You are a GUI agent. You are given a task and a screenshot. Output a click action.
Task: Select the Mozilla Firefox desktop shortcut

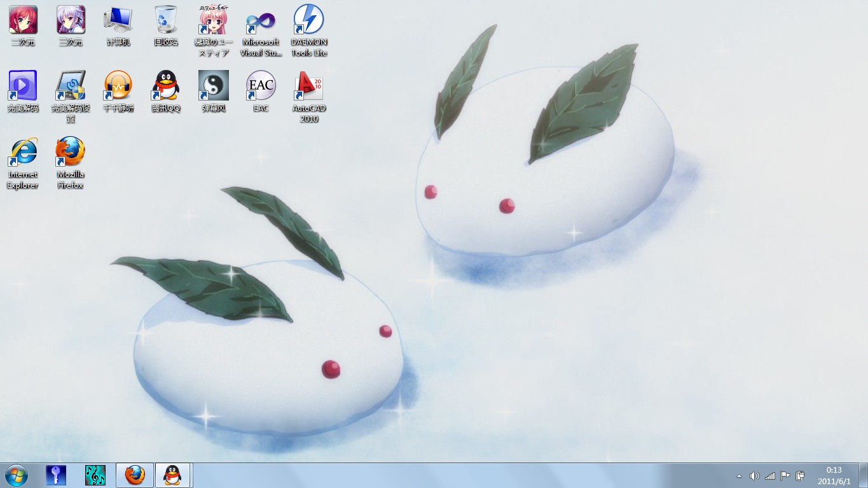[71, 163]
